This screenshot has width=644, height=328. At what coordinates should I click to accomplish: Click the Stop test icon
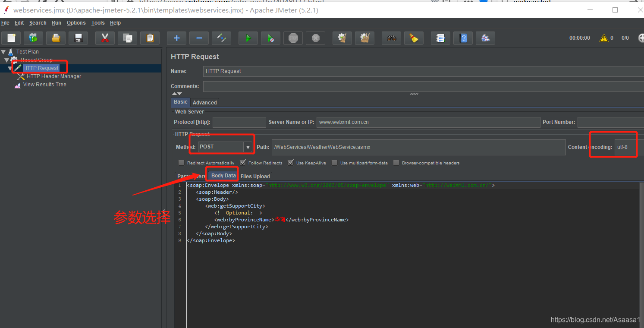pos(293,38)
